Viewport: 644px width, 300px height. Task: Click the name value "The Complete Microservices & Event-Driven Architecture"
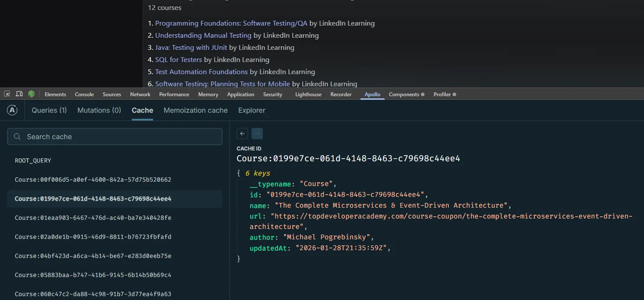[x=391, y=205]
